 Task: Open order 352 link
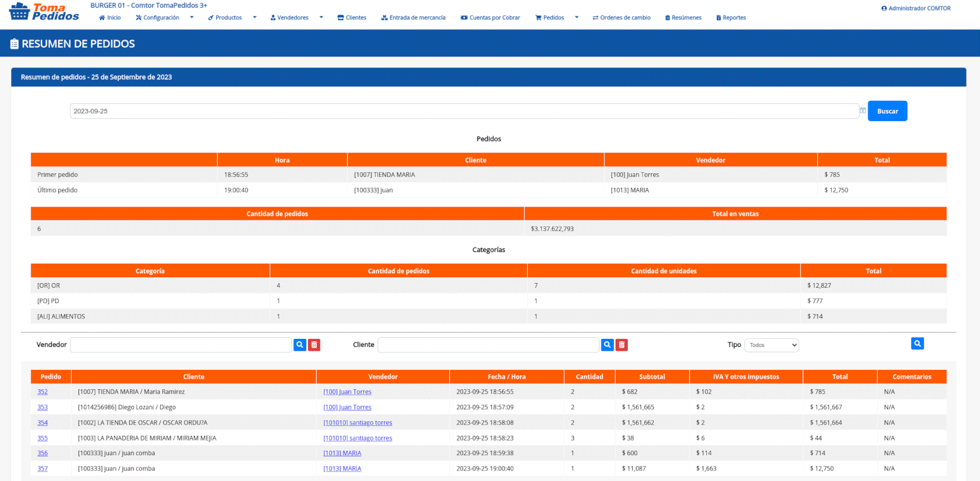click(42, 392)
